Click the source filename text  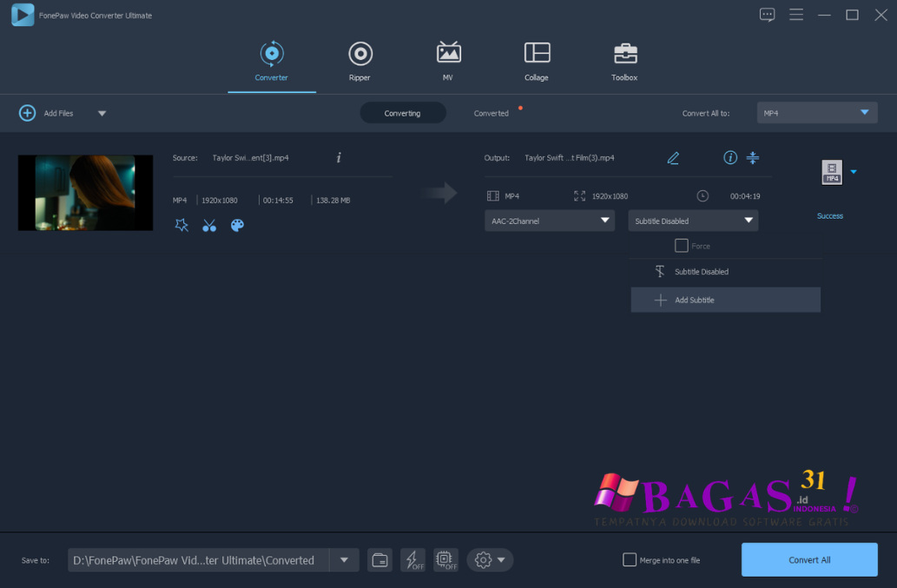click(x=251, y=158)
